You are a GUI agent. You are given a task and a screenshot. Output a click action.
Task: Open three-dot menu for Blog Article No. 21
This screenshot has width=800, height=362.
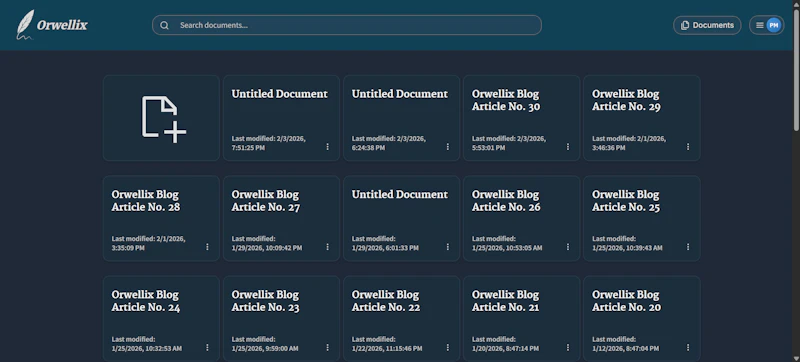[x=568, y=347]
